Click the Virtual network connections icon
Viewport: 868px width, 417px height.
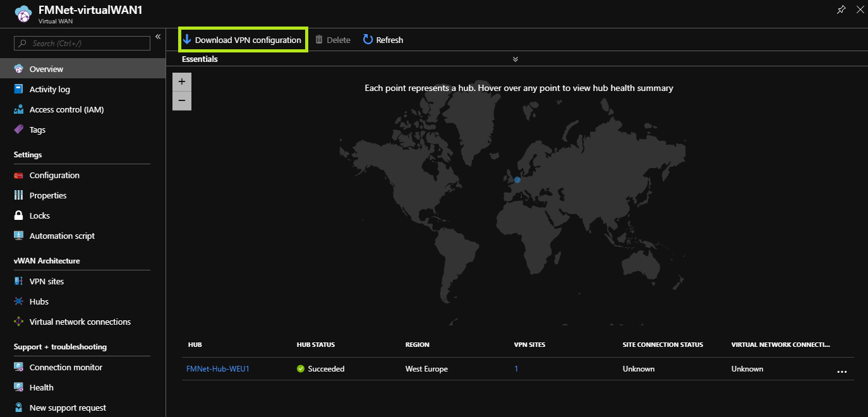click(18, 322)
